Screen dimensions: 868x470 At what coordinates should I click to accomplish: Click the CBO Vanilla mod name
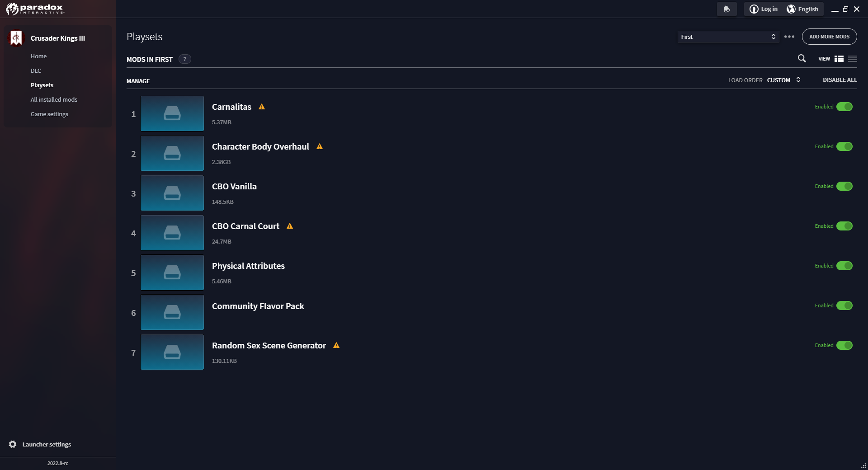pos(234,186)
